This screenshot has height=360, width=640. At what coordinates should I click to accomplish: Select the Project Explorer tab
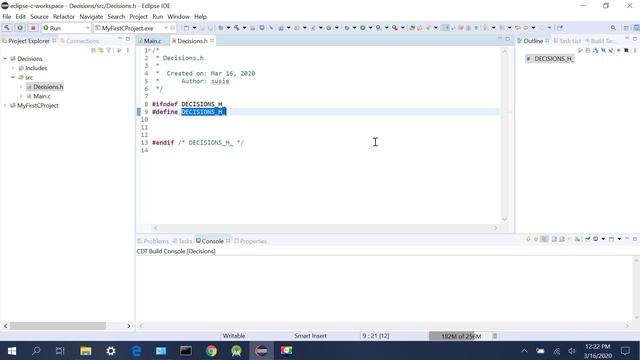tap(28, 41)
